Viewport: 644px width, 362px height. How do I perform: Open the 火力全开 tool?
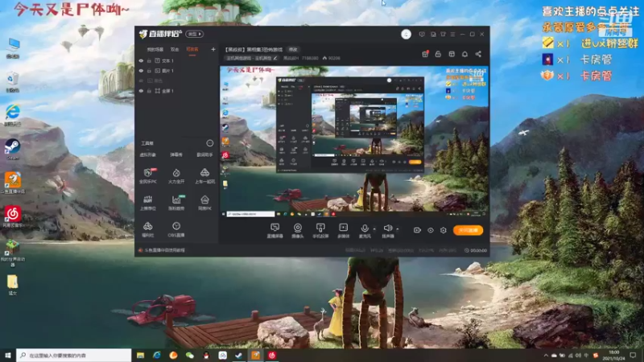click(x=176, y=175)
